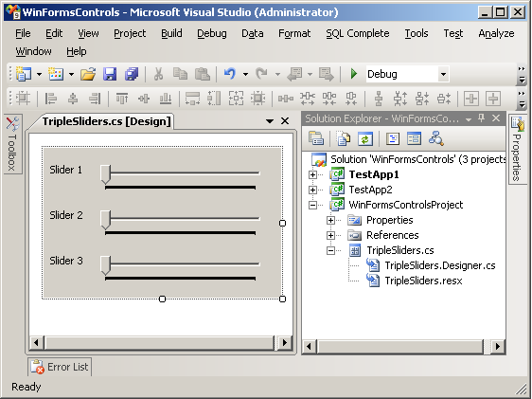Click the View Class Diagram icon
Viewport: 532px width, 399px height.
435,139
